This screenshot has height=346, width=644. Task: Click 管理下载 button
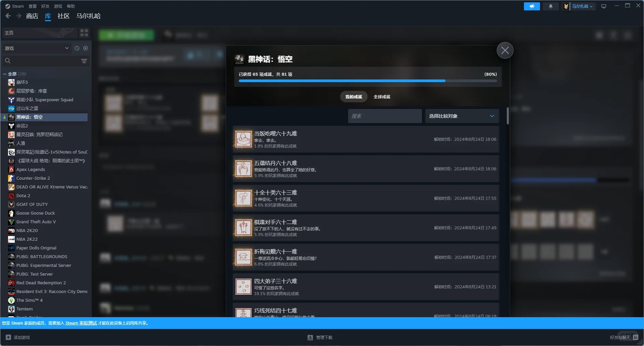click(320, 337)
